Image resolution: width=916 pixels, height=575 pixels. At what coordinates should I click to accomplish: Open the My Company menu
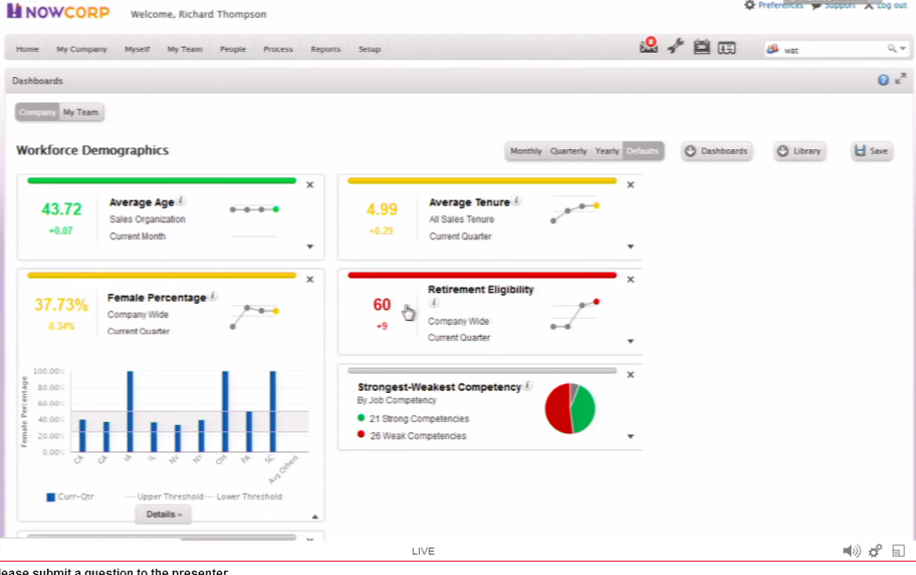click(82, 49)
